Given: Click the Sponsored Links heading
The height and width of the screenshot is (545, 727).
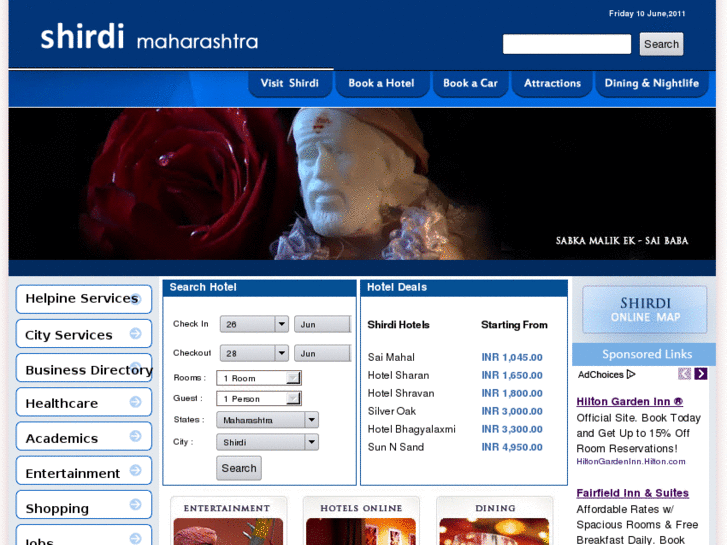Looking at the screenshot, I should click(x=647, y=354).
